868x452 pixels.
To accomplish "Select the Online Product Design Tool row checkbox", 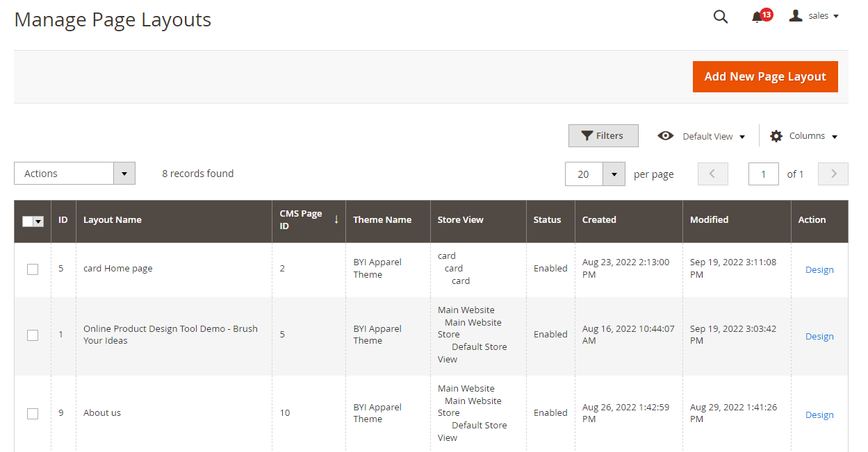I will coord(33,335).
